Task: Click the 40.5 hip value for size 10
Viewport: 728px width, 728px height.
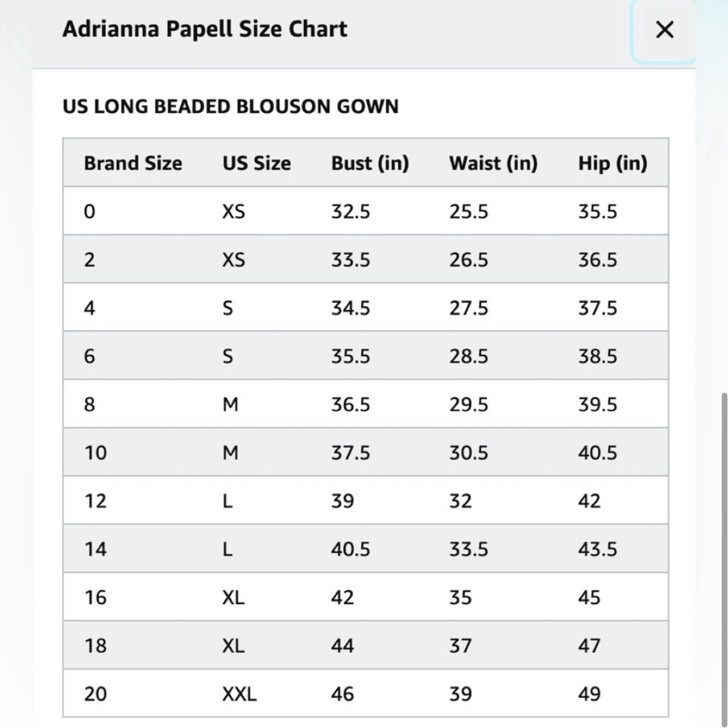Action: click(598, 453)
